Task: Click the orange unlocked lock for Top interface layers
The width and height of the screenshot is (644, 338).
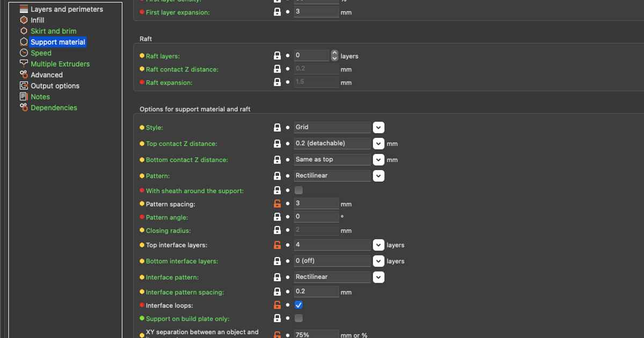Action: coord(277,245)
